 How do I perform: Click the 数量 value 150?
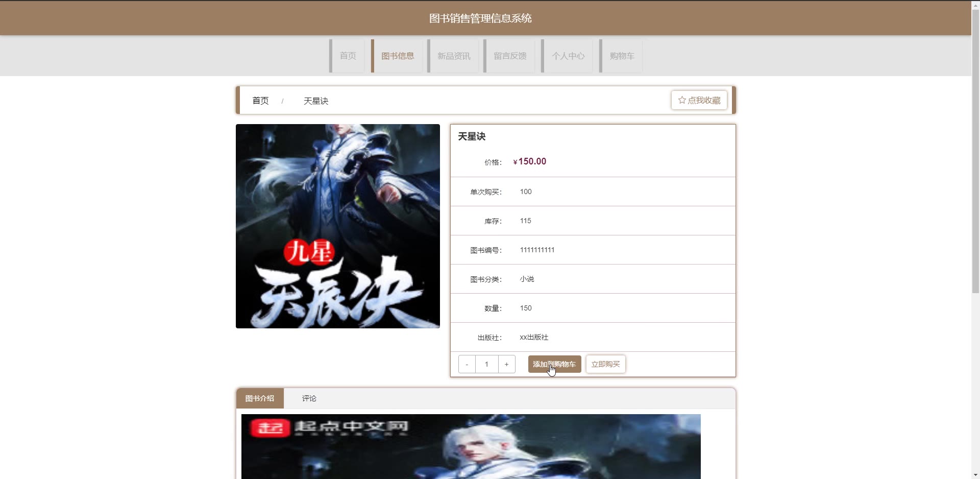[526, 308]
